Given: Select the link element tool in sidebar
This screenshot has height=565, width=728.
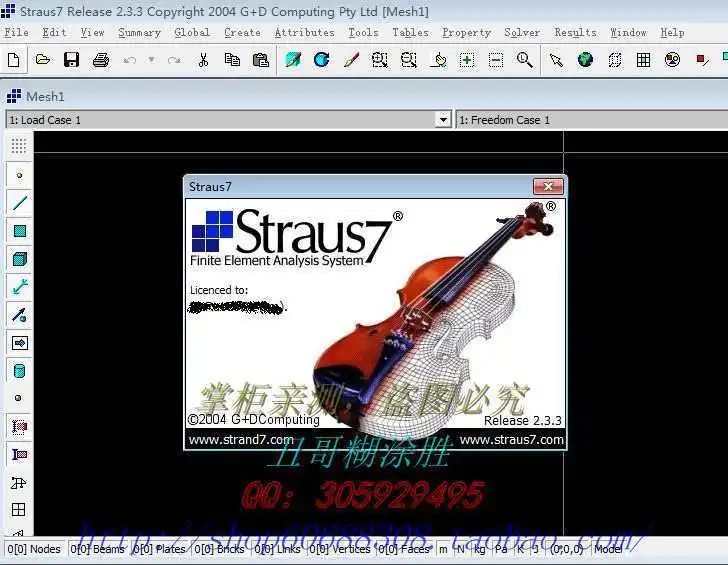Looking at the screenshot, I should (x=20, y=287).
